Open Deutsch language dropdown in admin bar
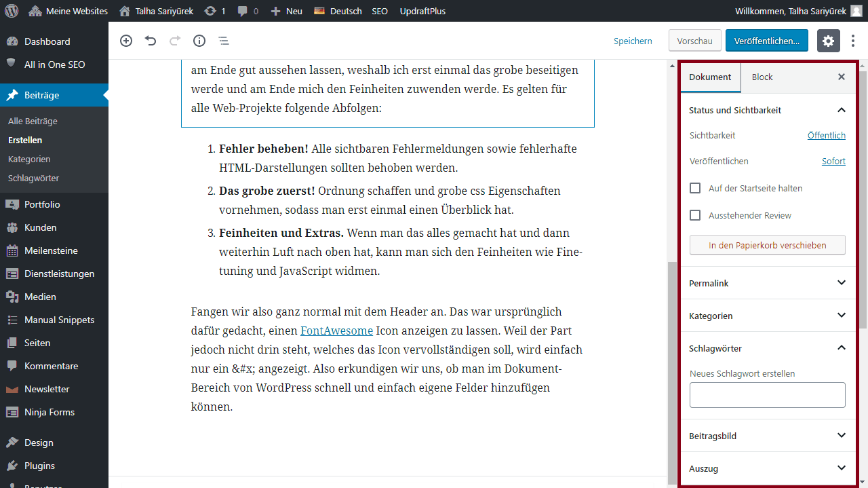The width and height of the screenshot is (868, 488). tap(337, 11)
